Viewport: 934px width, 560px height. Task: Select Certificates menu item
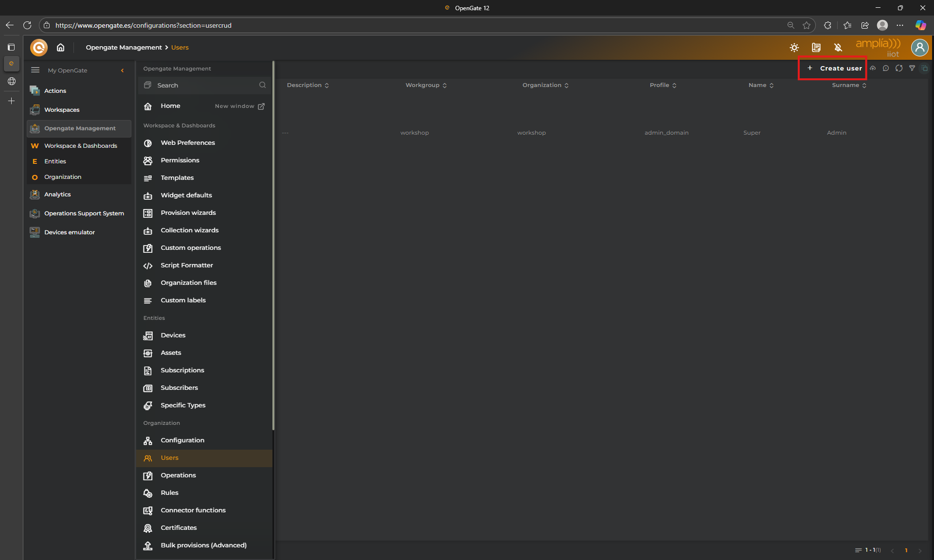pyautogui.click(x=179, y=528)
